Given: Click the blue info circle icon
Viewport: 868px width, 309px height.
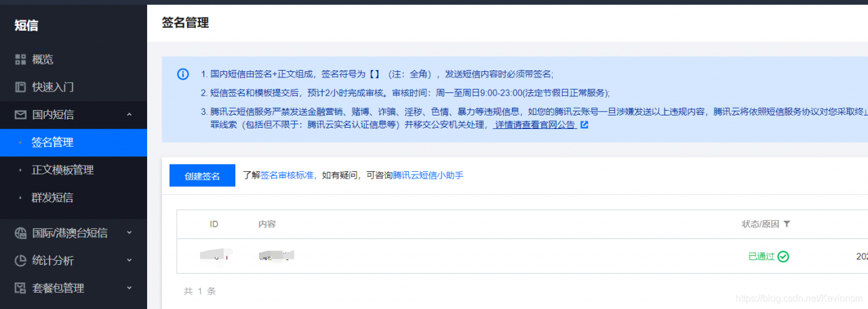Looking at the screenshot, I should (x=183, y=74).
